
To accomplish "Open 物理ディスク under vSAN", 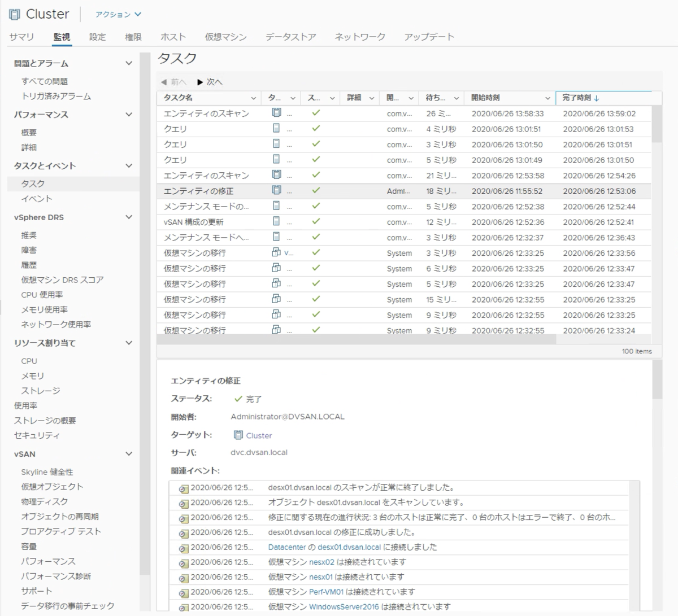I will point(45,501).
